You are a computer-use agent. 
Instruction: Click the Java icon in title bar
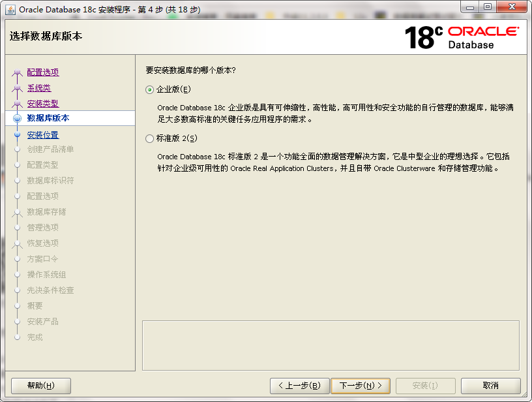click(10, 10)
